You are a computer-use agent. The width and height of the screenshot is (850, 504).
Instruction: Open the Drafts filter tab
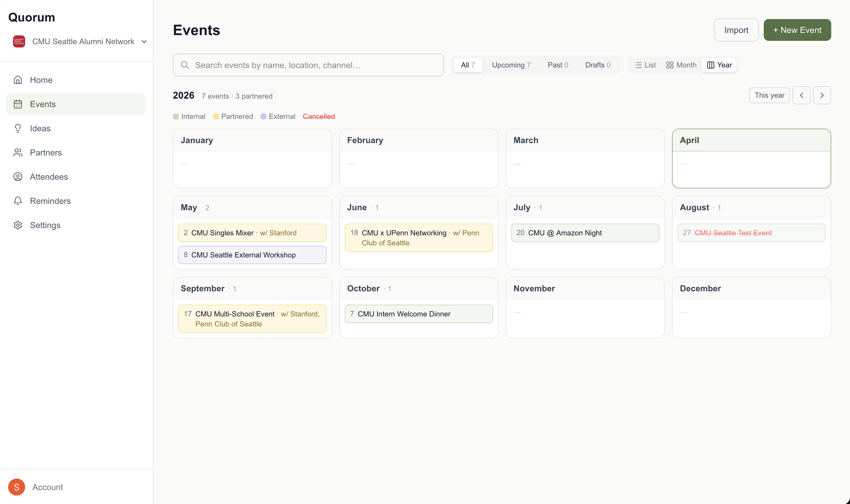coord(598,65)
